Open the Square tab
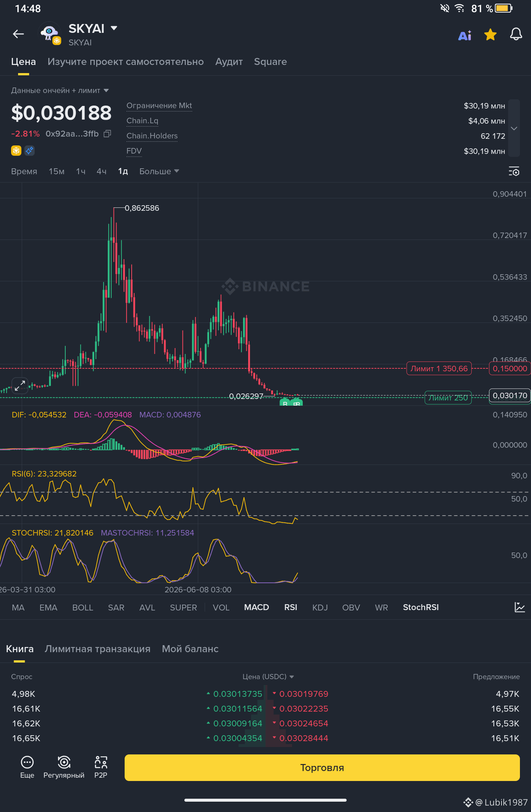The height and width of the screenshot is (812, 531). (x=270, y=62)
